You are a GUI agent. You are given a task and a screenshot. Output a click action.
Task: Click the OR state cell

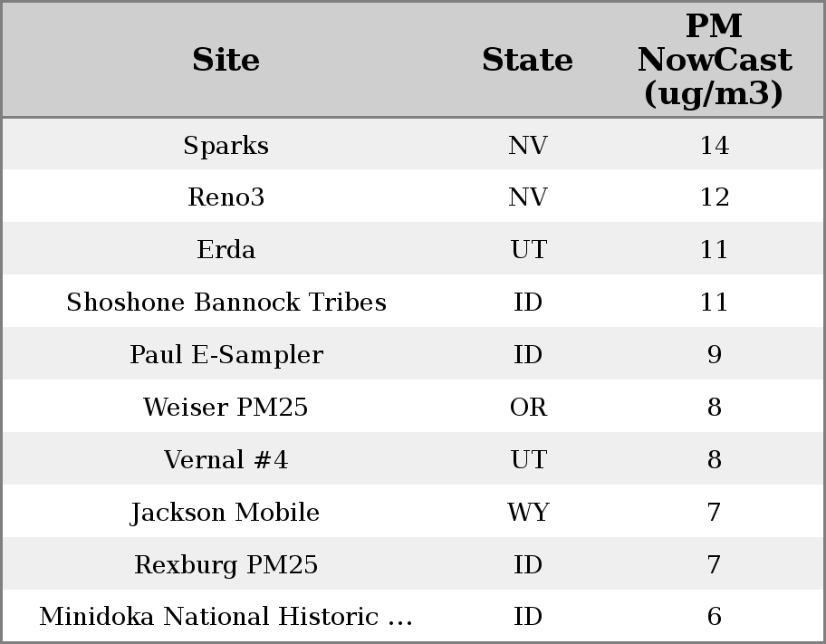click(527, 408)
